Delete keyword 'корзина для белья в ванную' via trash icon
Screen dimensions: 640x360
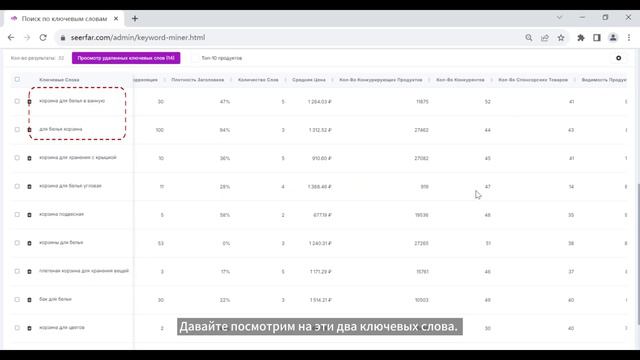29,102
